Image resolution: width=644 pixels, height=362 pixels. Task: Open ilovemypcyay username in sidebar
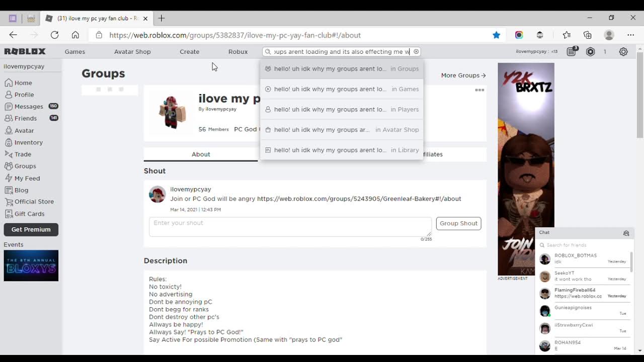point(24,66)
